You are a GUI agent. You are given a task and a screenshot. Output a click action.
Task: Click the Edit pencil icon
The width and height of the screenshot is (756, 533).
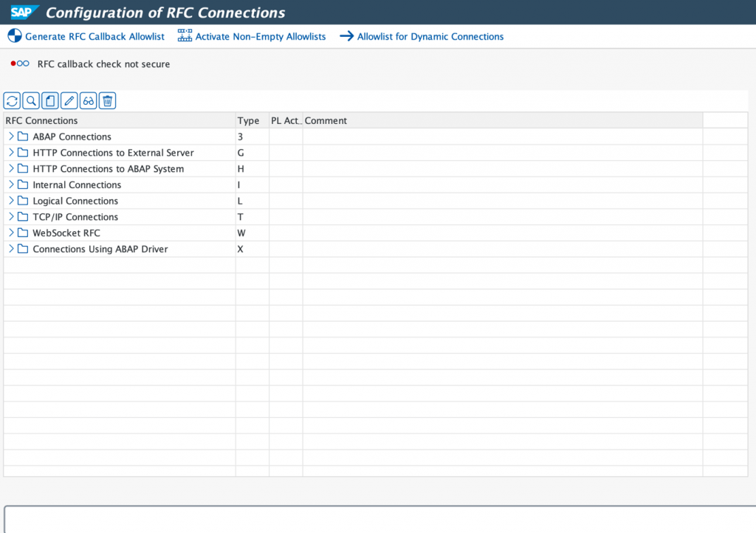[x=69, y=100]
